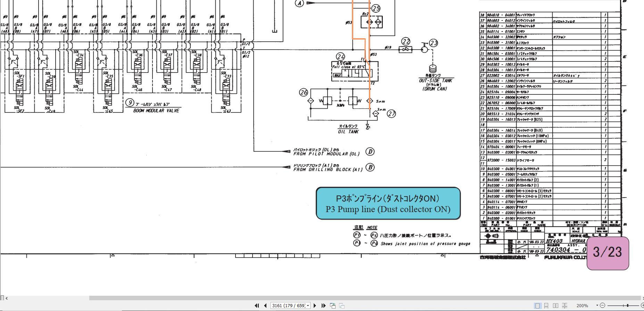Click drawing number 740304

click(558, 250)
